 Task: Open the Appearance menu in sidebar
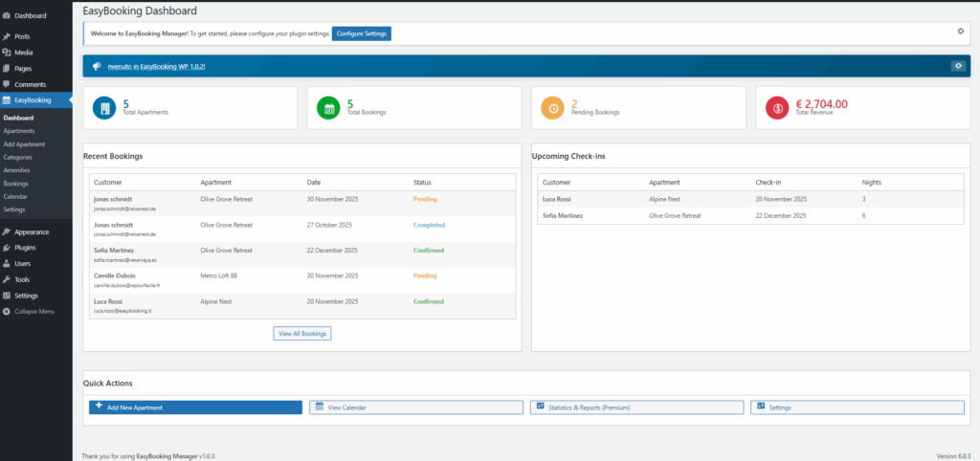tap(31, 231)
